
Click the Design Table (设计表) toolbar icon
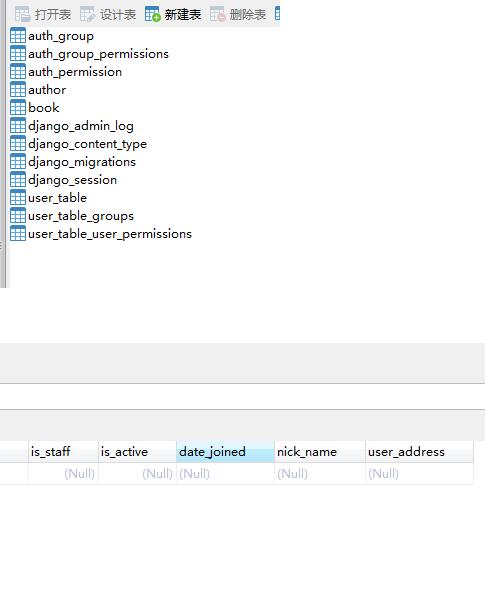point(87,14)
